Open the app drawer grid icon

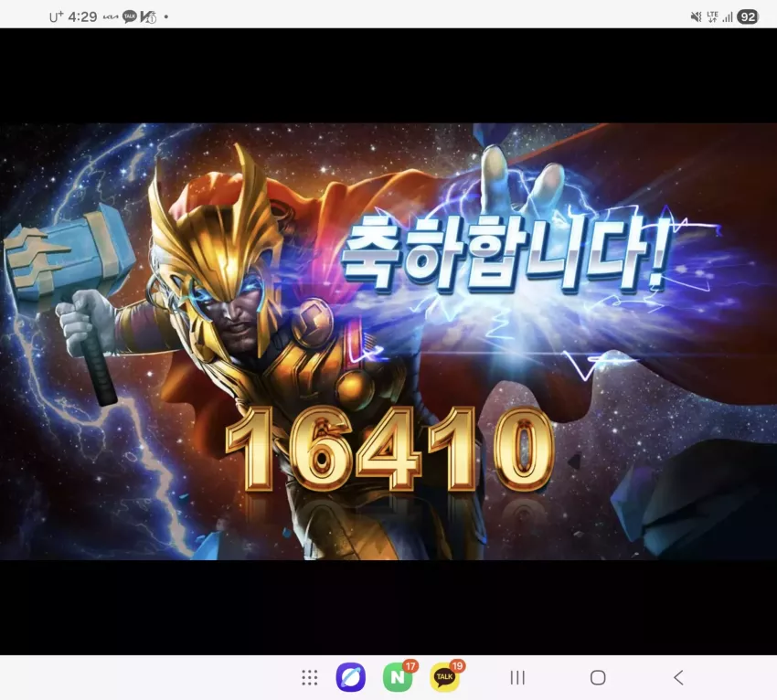point(310,677)
